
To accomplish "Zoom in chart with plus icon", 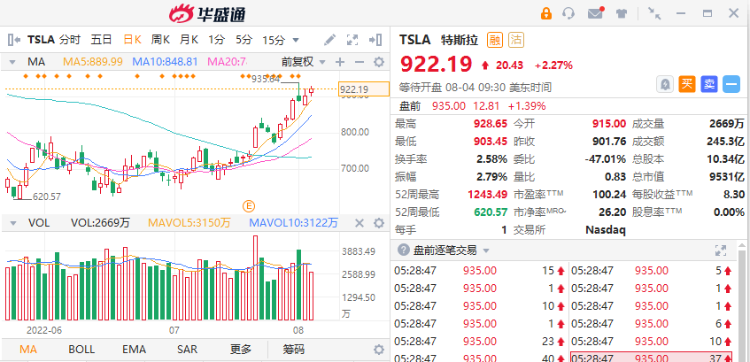I will [340, 62].
